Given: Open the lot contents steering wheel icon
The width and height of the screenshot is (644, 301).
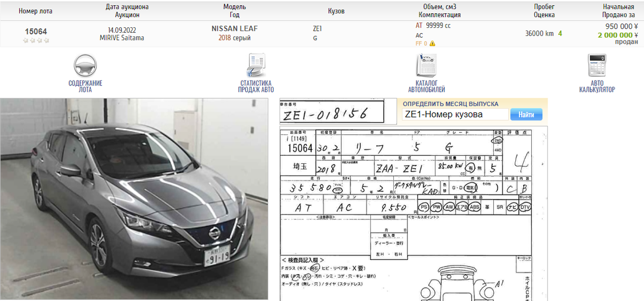Looking at the screenshot, I should coord(85,65).
